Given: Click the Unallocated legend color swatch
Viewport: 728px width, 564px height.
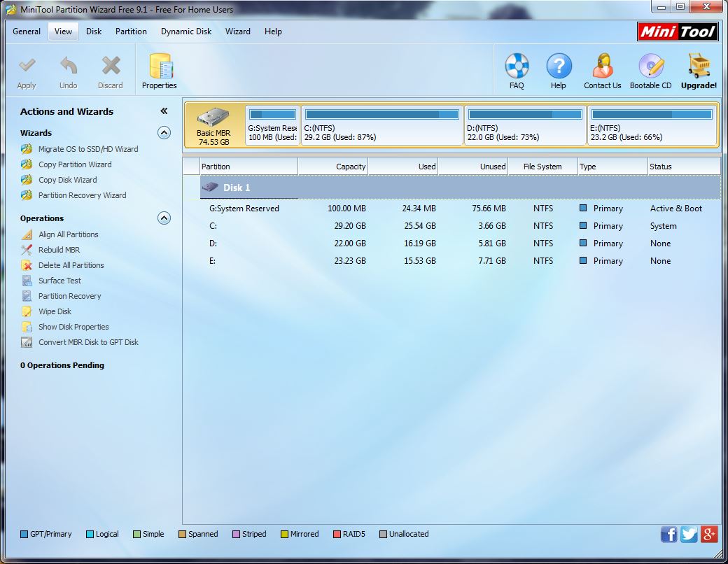Looking at the screenshot, I should (383, 535).
